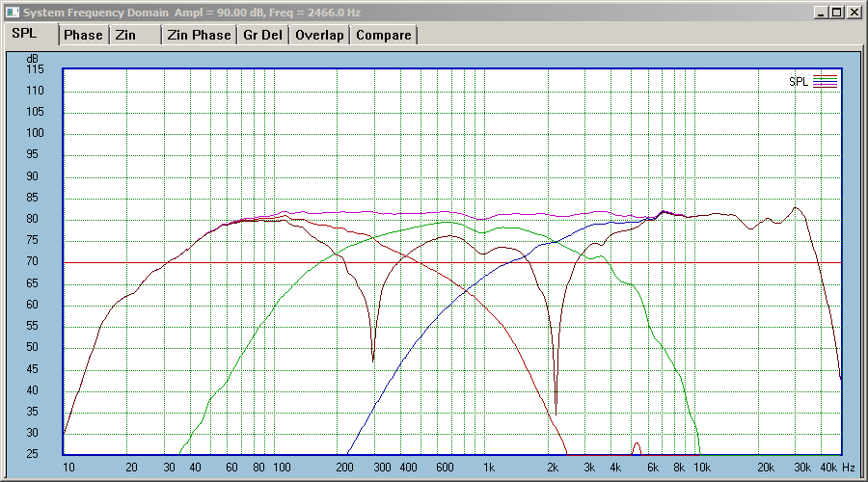
Task: Click the curve peak near 30k
Action: (x=796, y=208)
